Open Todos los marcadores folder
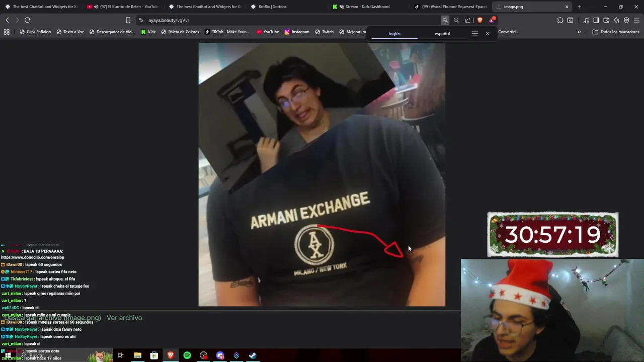This screenshot has width=644, height=362. point(616,32)
